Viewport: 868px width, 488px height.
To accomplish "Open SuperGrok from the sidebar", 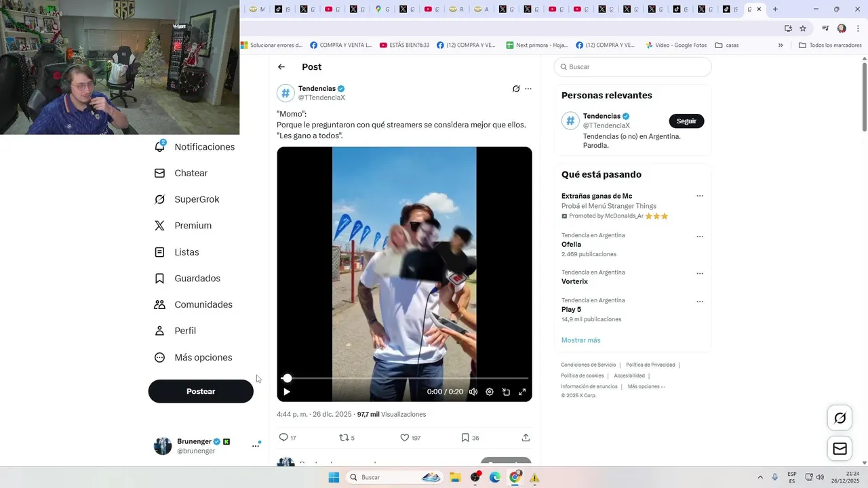I will click(x=187, y=199).
